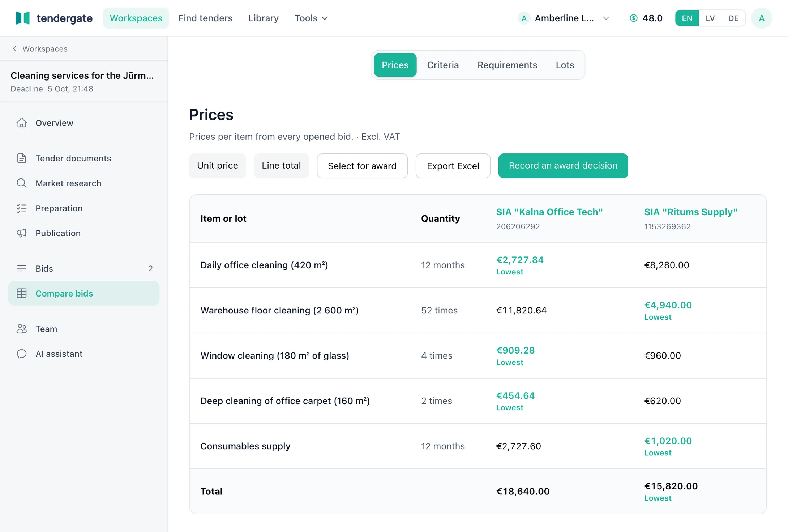Click Export Excel button
This screenshot has width=788, height=532.
tap(453, 166)
